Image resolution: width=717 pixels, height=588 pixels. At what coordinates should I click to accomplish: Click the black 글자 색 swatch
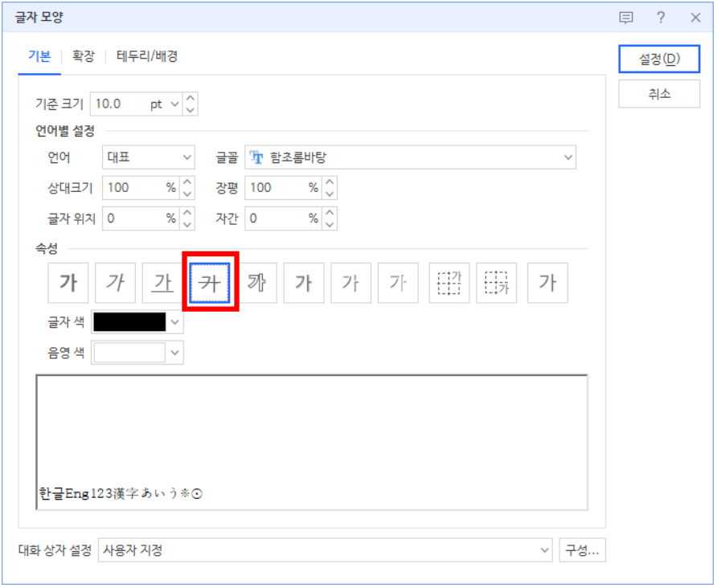pos(129,322)
